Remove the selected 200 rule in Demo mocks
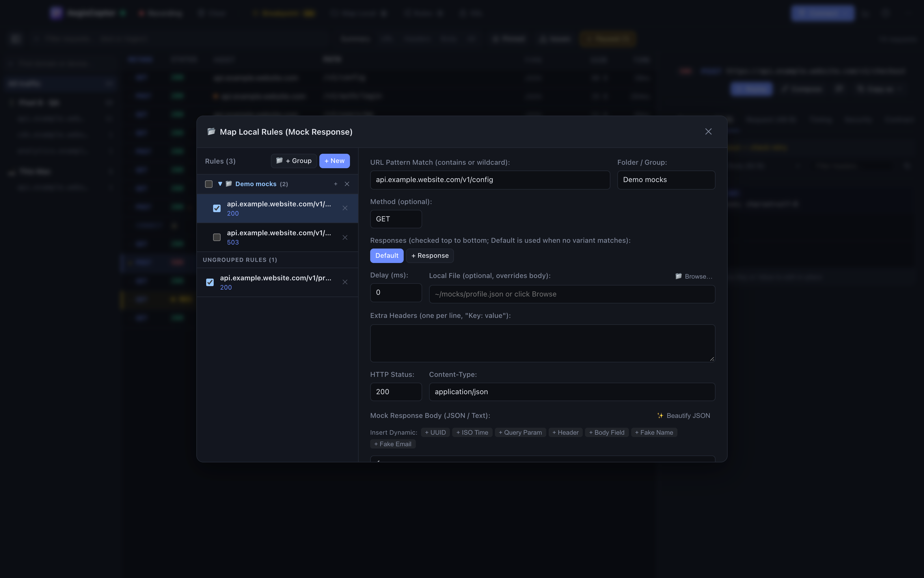 click(345, 208)
